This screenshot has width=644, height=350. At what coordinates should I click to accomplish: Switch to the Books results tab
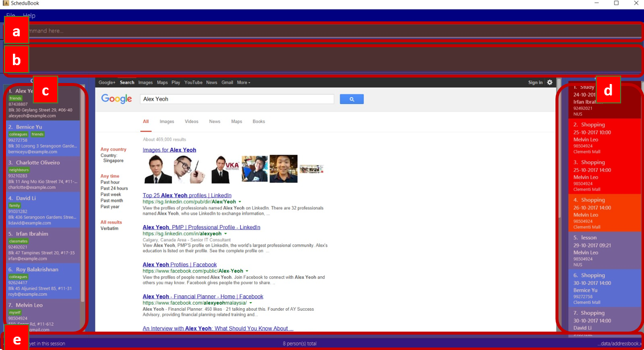tap(259, 121)
